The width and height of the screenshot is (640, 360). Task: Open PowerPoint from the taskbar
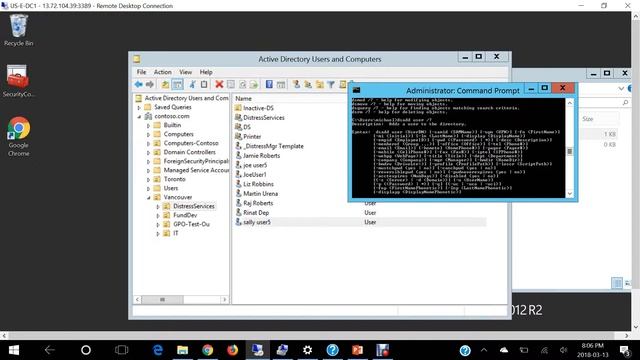tap(357, 350)
